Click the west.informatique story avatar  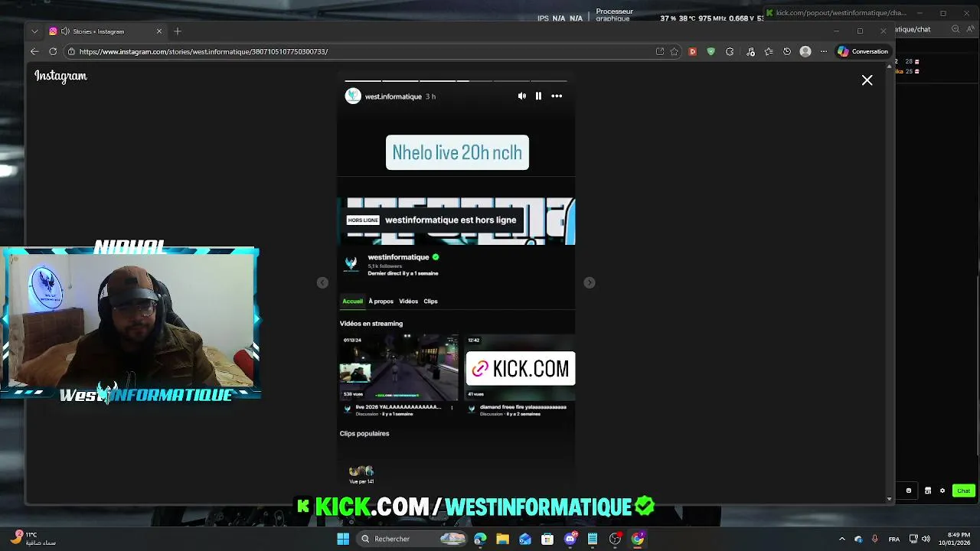coord(353,96)
